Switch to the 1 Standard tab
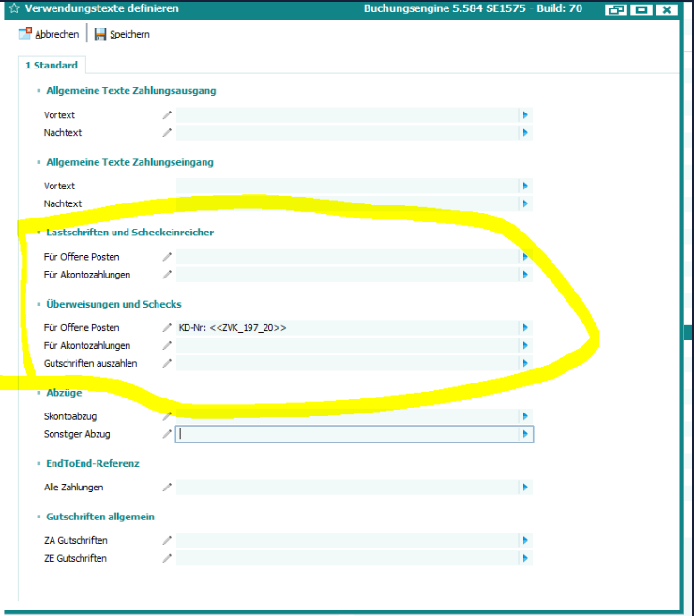Screen dimensions: 694x616 click(52, 66)
